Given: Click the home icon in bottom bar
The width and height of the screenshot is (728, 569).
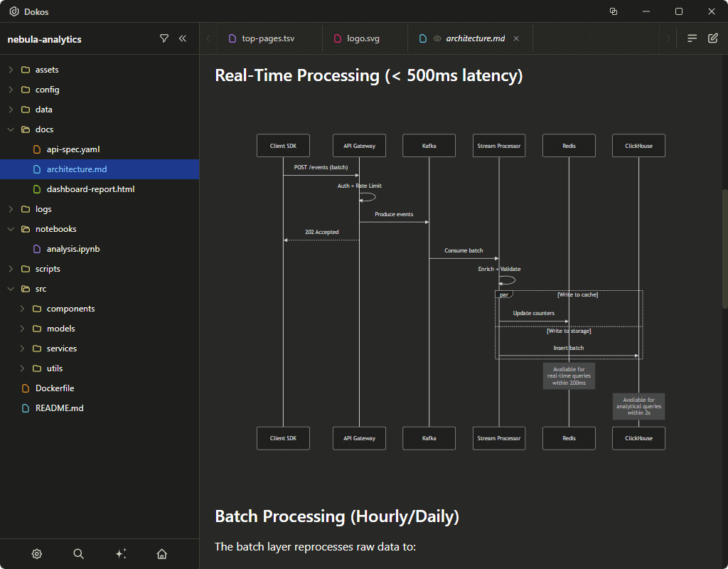Looking at the screenshot, I should point(161,553).
